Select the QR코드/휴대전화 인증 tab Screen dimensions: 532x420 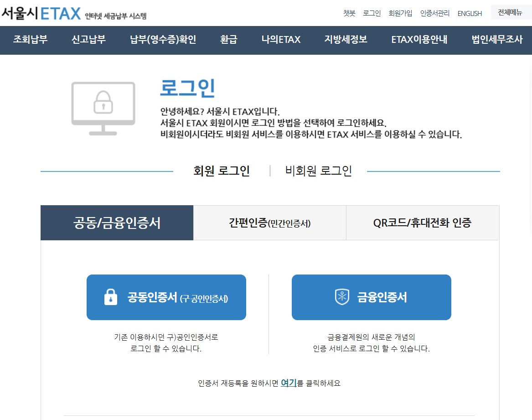coord(422,223)
